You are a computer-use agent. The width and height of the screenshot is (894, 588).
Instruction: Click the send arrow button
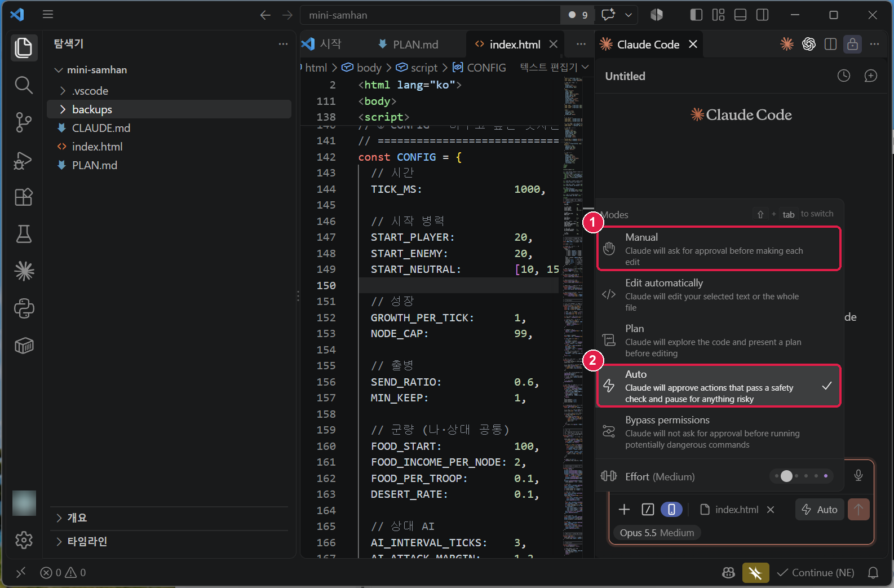(x=858, y=510)
